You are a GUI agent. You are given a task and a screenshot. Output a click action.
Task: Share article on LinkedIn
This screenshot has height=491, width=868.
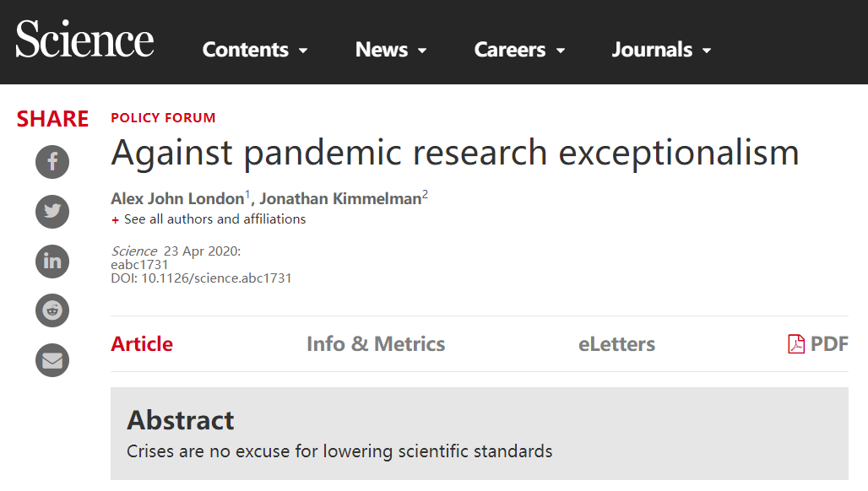52,261
